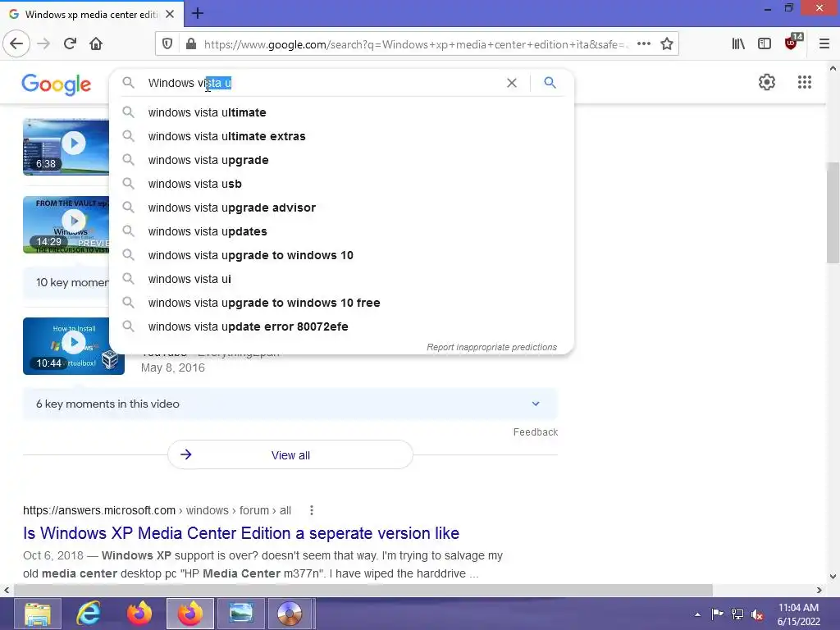Launch Internet Explorer from taskbar

pyautogui.click(x=88, y=614)
